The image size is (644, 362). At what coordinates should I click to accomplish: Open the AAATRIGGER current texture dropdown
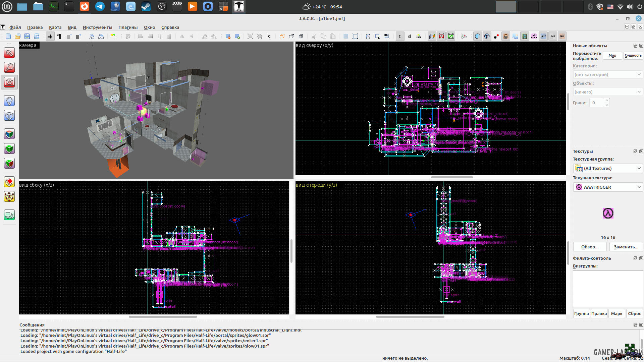[x=608, y=187]
